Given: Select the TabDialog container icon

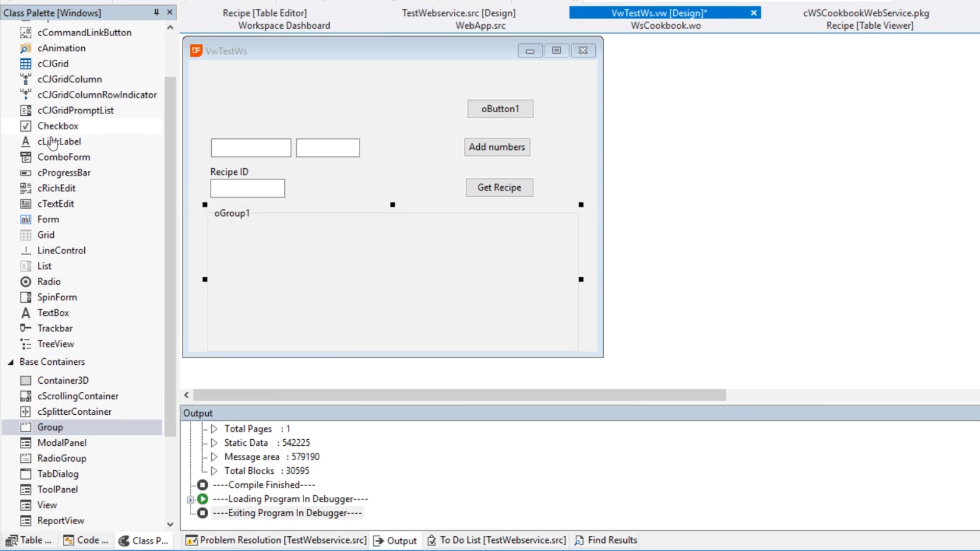Looking at the screenshot, I should point(26,474).
